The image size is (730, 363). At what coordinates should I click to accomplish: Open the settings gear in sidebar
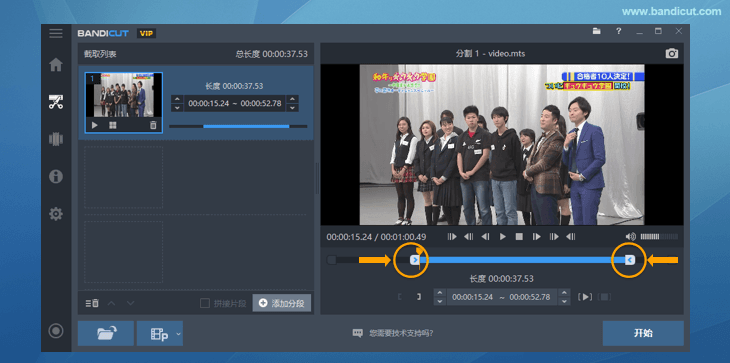point(56,214)
